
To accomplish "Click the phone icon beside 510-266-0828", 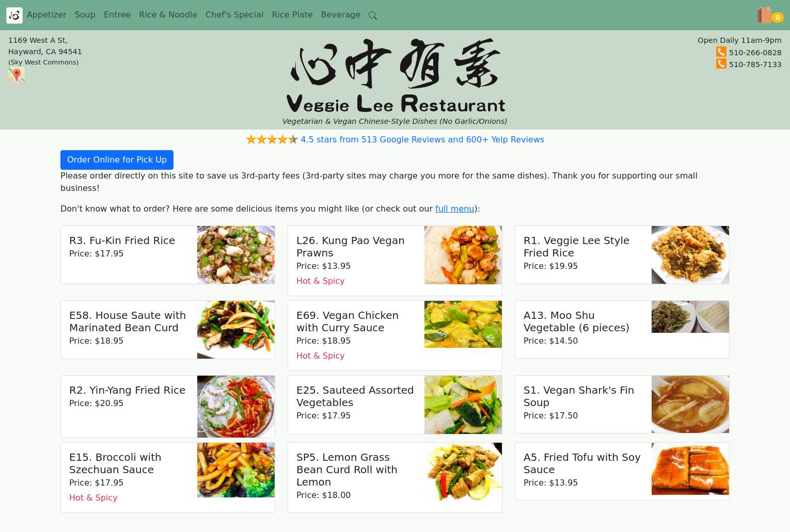I will [721, 52].
